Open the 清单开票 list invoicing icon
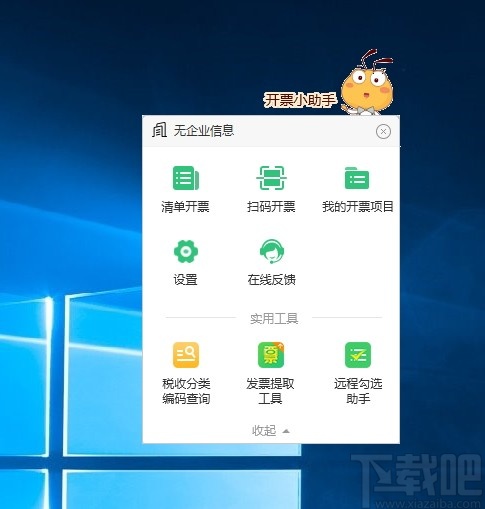 point(186,178)
